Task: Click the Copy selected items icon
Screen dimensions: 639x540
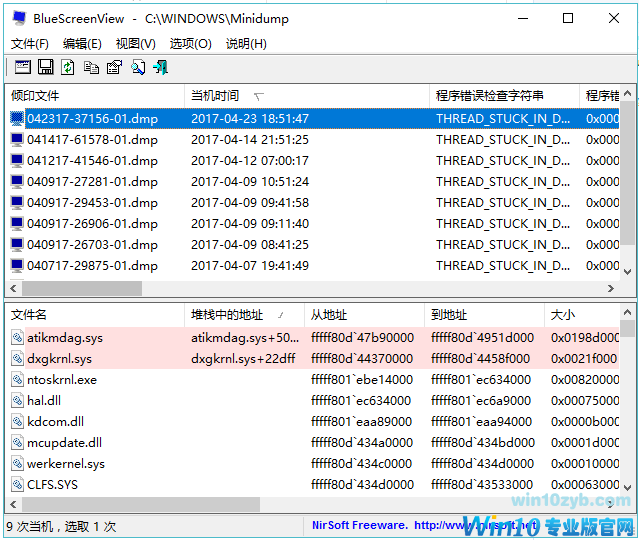Action: [91, 67]
